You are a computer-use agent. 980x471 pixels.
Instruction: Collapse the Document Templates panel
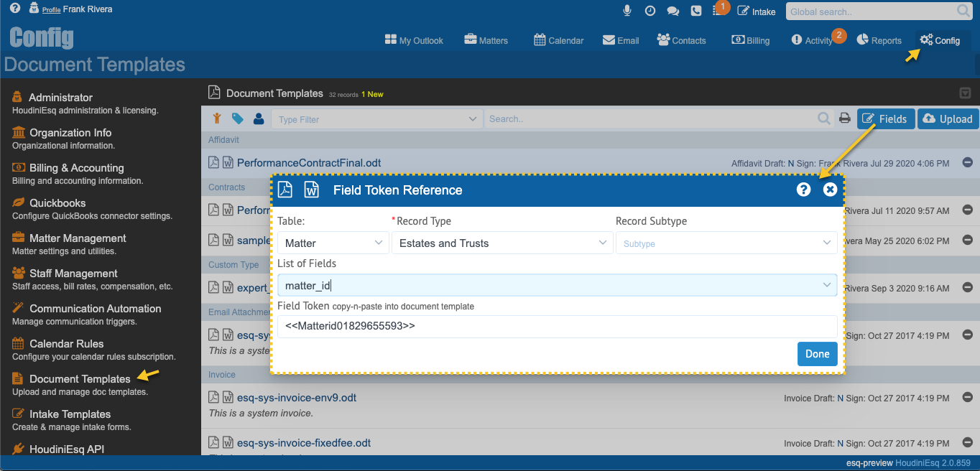click(x=965, y=93)
